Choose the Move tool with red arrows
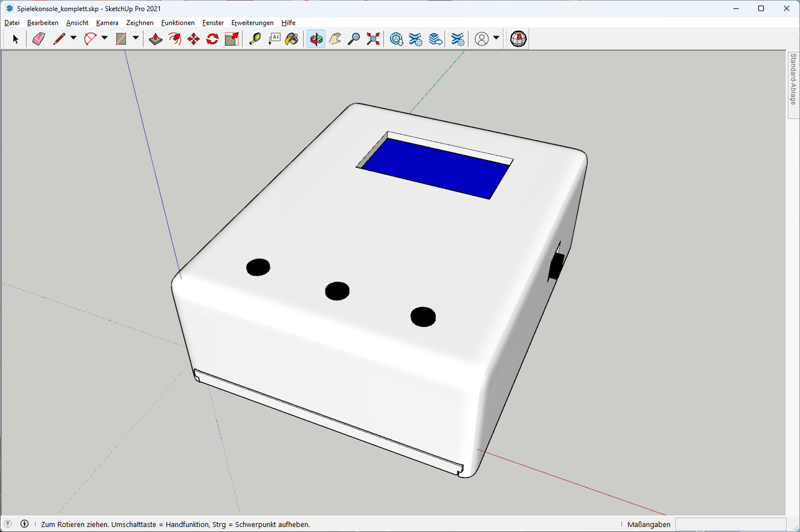Image resolution: width=800 pixels, height=532 pixels. (194, 39)
